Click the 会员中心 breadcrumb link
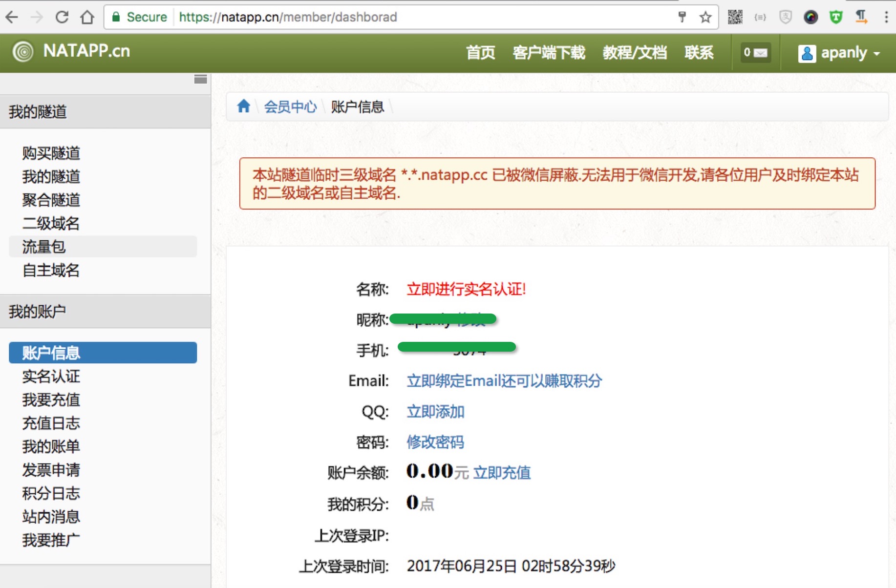 [290, 106]
